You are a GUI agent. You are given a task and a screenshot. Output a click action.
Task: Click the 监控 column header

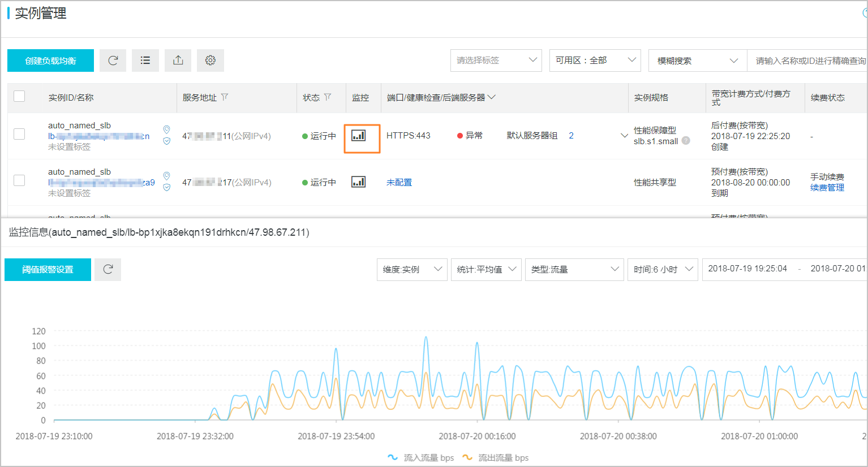coord(360,97)
